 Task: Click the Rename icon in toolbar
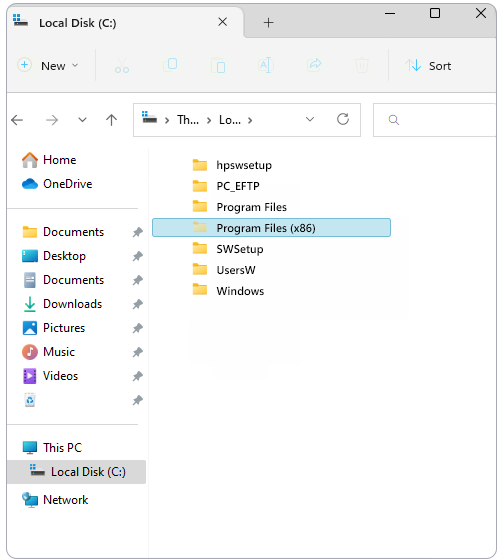(266, 65)
